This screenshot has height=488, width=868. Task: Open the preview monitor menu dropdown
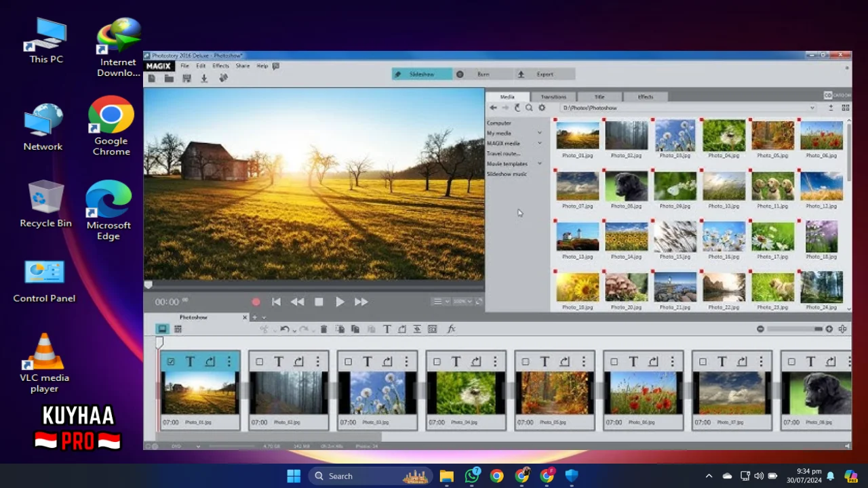(441, 302)
